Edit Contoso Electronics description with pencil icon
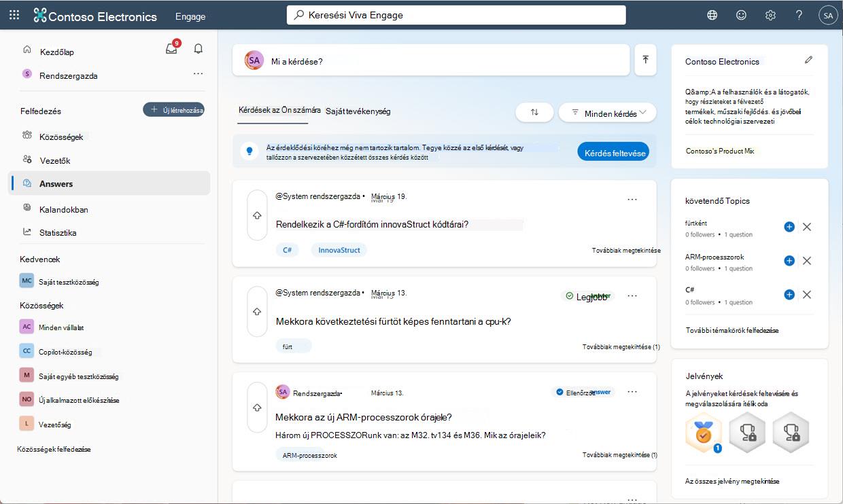 (808, 60)
